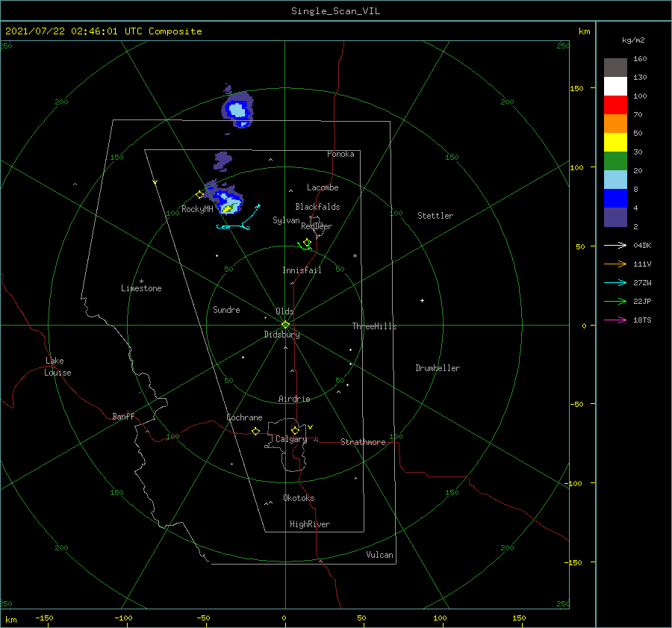Click the Okotoks town label

tap(299, 498)
